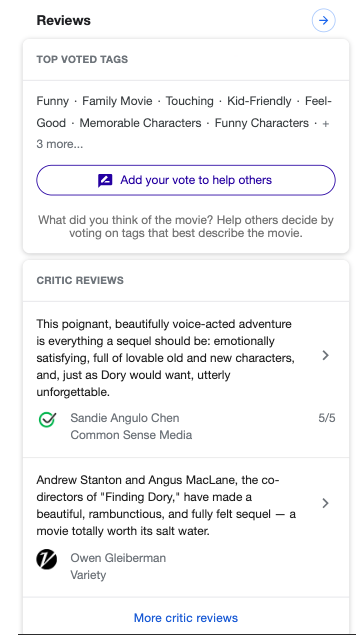Select the 'Family Movie' tag
This screenshot has width=360, height=639.
pyautogui.click(x=117, y=101)
